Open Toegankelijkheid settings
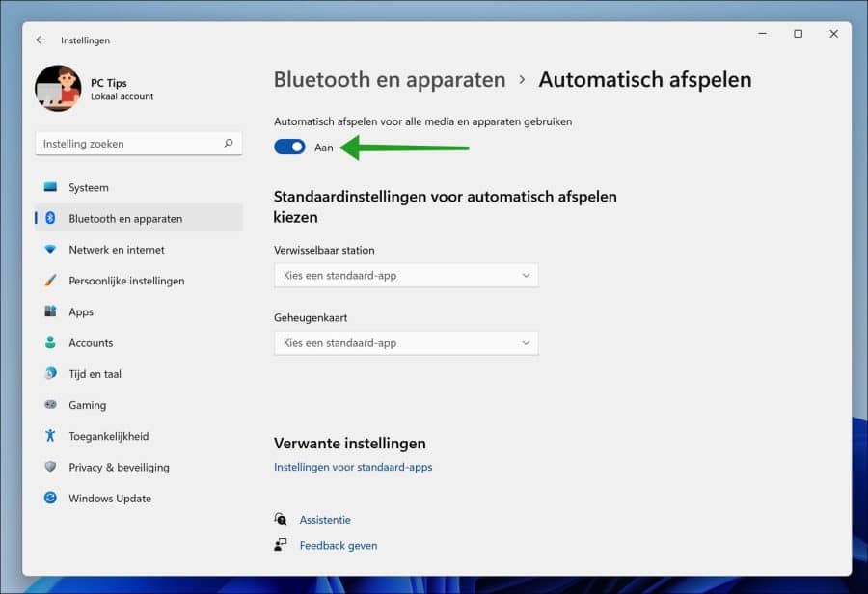868x594 pixels. (x=138, y=435)
